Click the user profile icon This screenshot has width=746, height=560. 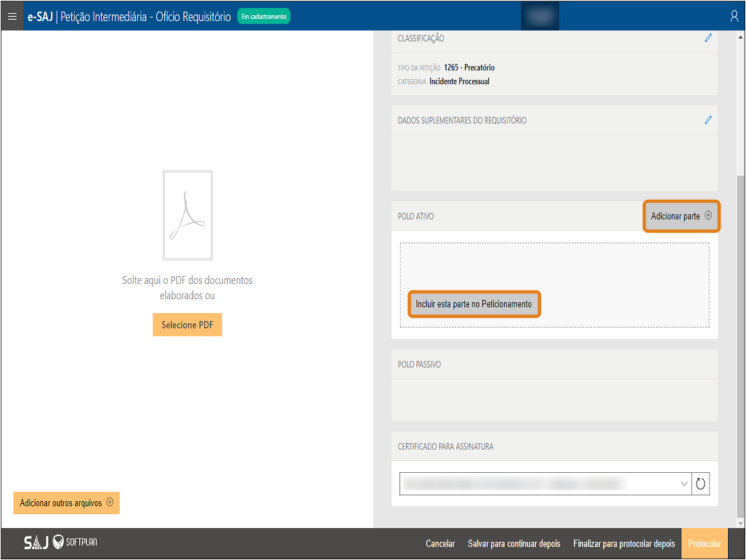pos(734,16)
